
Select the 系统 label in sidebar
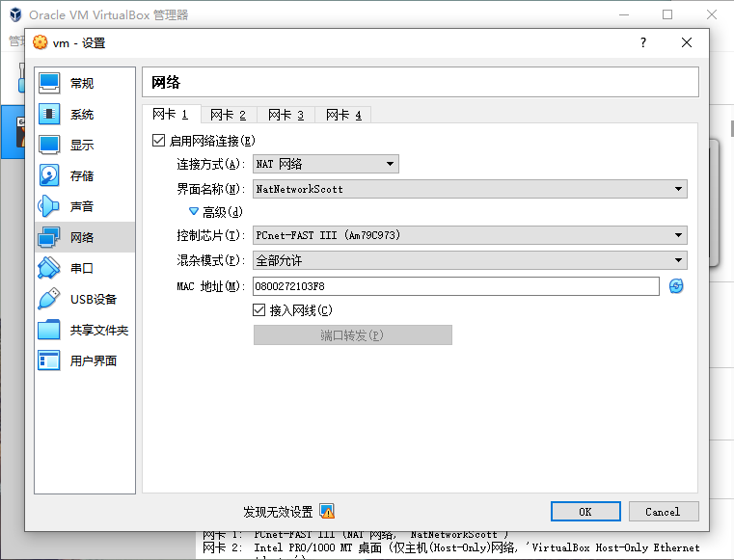click(82, 114)
